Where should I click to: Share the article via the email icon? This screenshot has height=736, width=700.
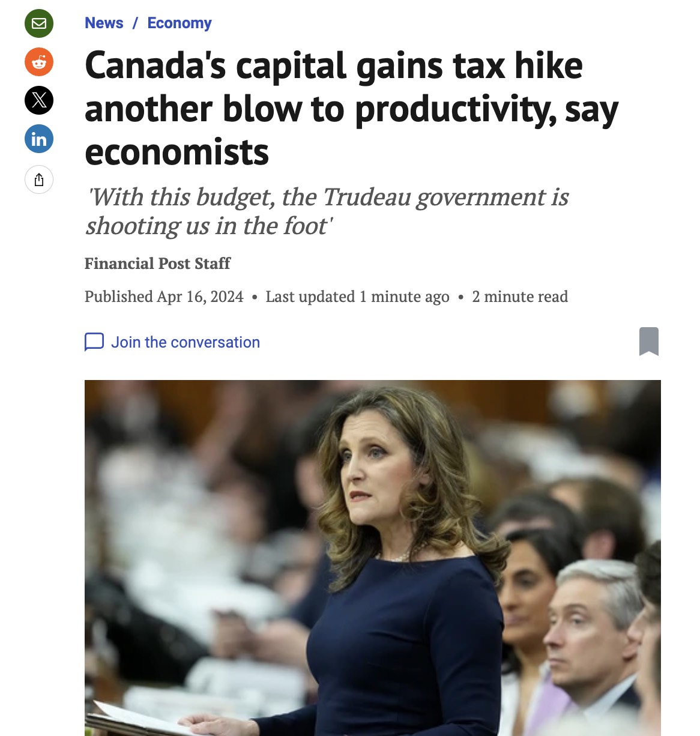pyautogui.click(x=39, y=23)
